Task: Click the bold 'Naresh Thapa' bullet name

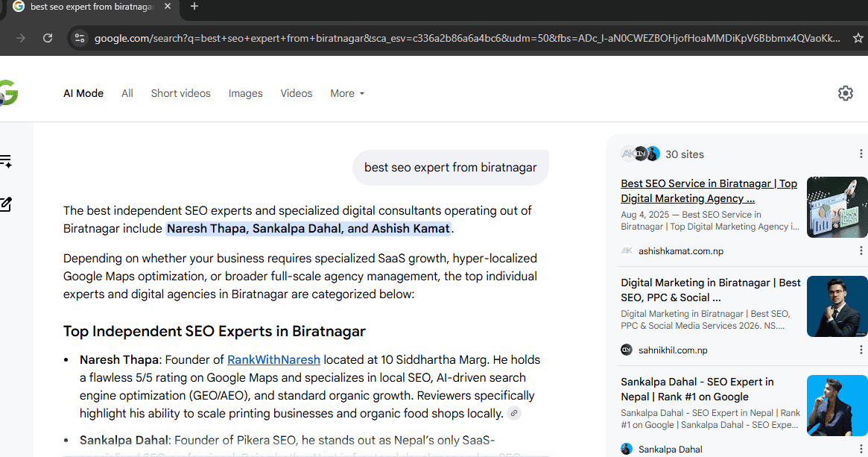Action: pyautogui.click(x=119, y=359)
